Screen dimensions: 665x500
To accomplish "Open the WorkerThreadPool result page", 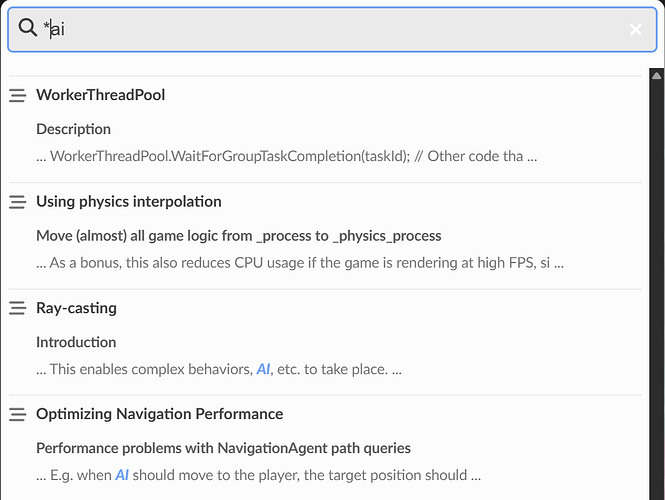I will [x=101, y=95].
